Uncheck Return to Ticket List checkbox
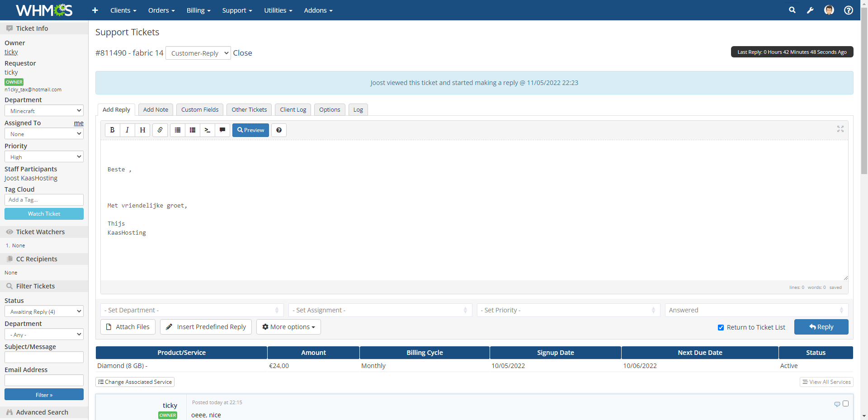 pos(721,327)
